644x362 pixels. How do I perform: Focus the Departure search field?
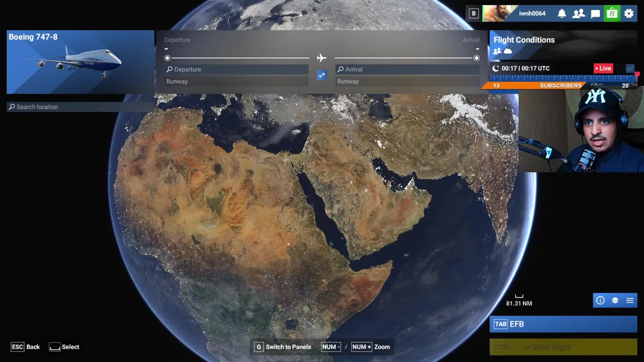[236, 69]
